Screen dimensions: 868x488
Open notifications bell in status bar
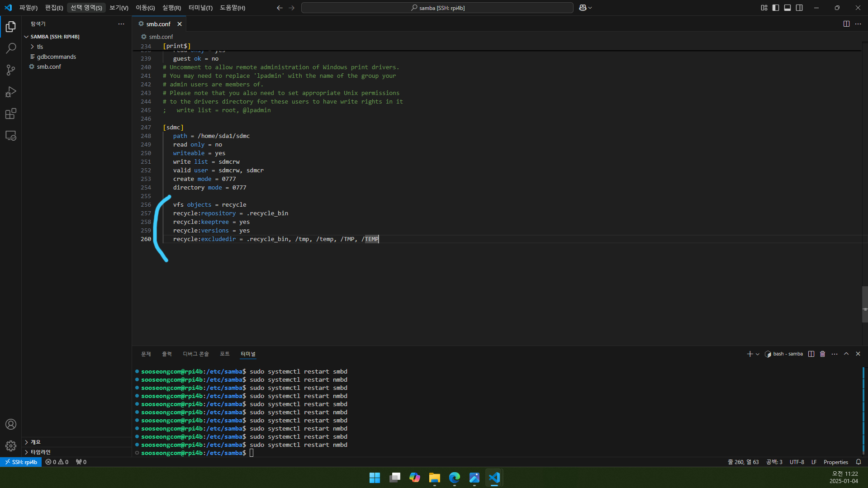tap(859, 462)
